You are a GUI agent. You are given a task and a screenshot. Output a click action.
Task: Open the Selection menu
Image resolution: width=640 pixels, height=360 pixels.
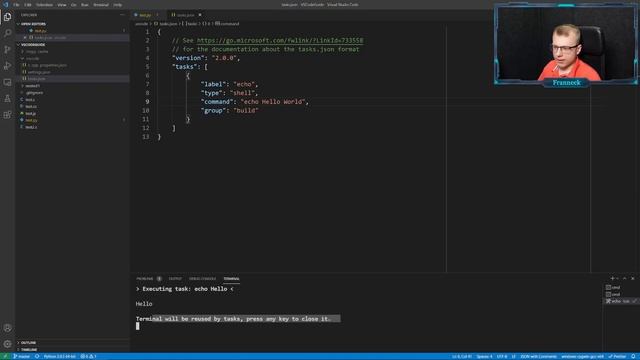pos(44,4)
